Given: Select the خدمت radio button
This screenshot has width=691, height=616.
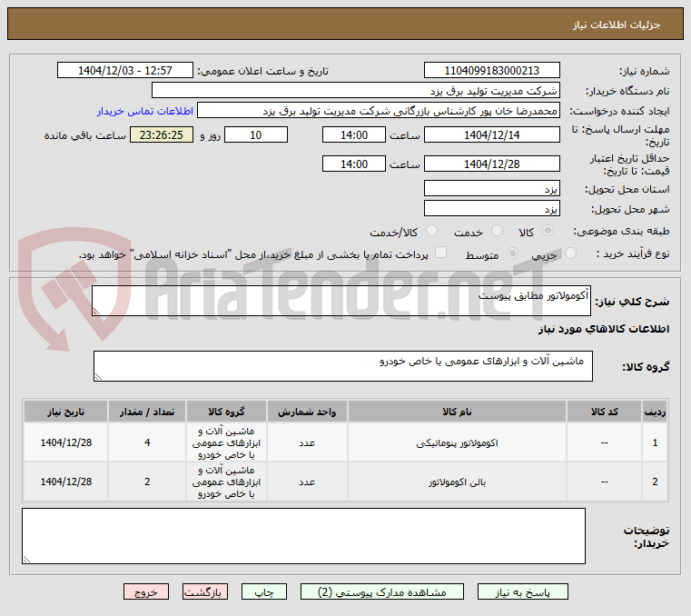Looking at the screenshot, I should coord(497,231).
